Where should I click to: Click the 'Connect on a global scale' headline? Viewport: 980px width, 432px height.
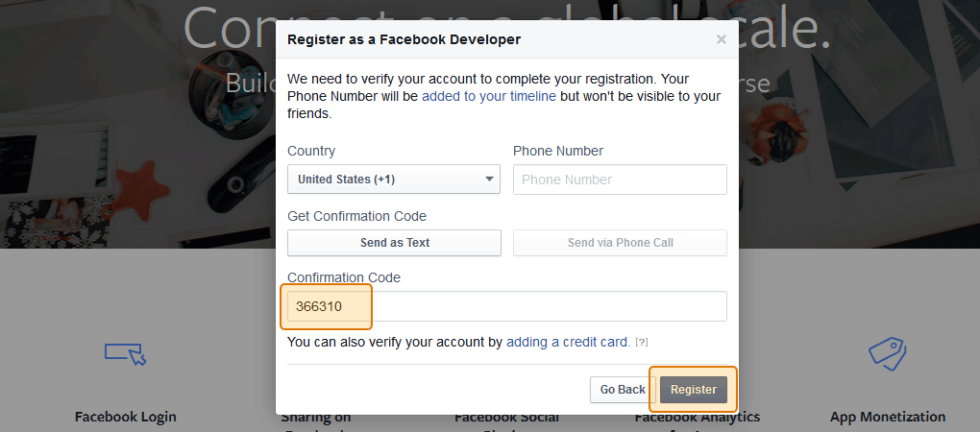(231, 29)
